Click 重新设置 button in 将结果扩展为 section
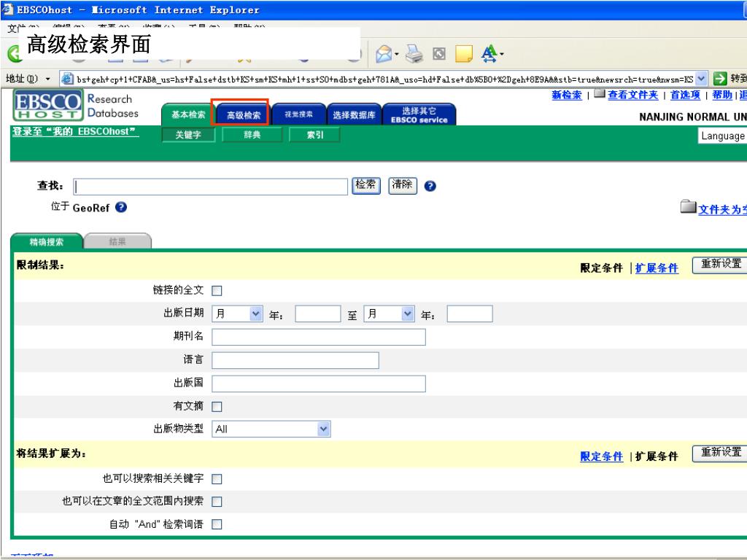Screen dimensions: 747x560 click(720, 453)
